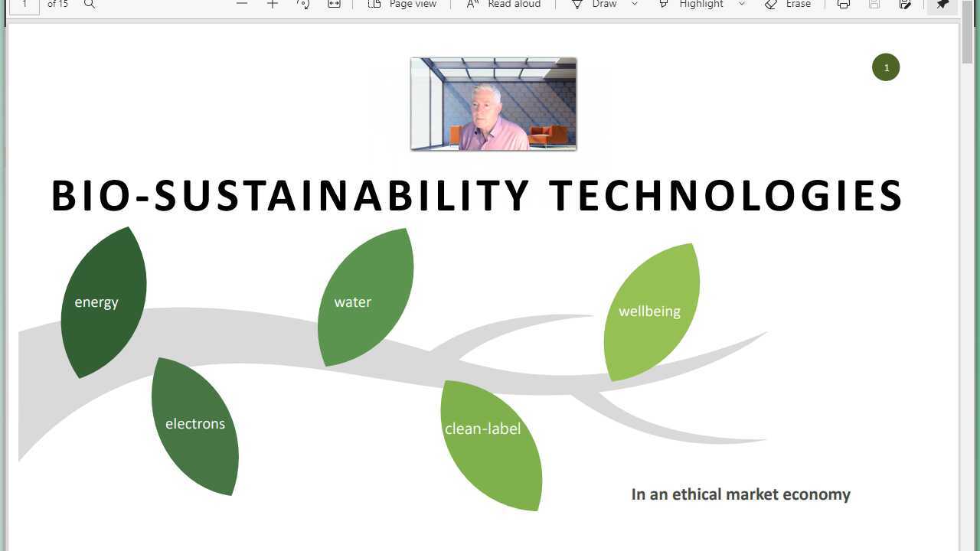980x551 pixels.
Task: Click the Print icon
Action: pos(844,5)
